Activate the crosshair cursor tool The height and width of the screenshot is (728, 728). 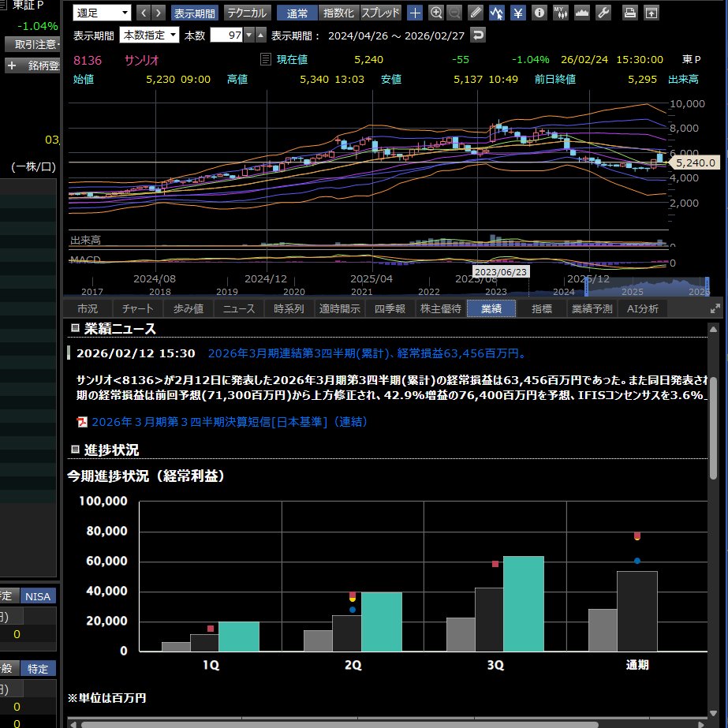click(415, 13)
